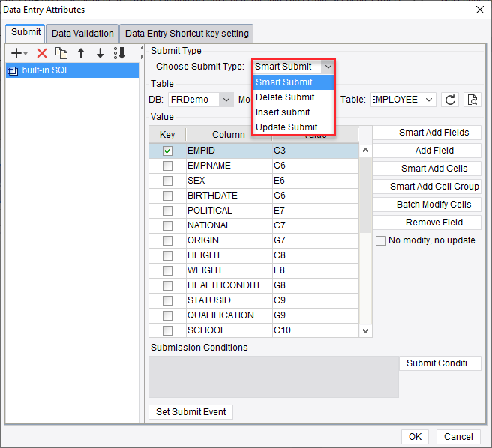The width and height of the screenshot is (492, 448).
Task: Enable No modify, no update checkbox
Action: click(x=380, y=240)
